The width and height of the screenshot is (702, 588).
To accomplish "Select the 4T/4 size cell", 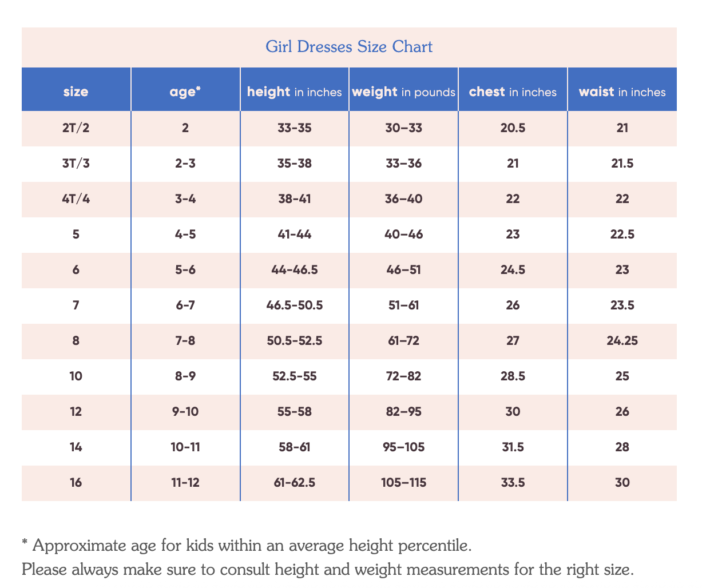I will point(76,199).
